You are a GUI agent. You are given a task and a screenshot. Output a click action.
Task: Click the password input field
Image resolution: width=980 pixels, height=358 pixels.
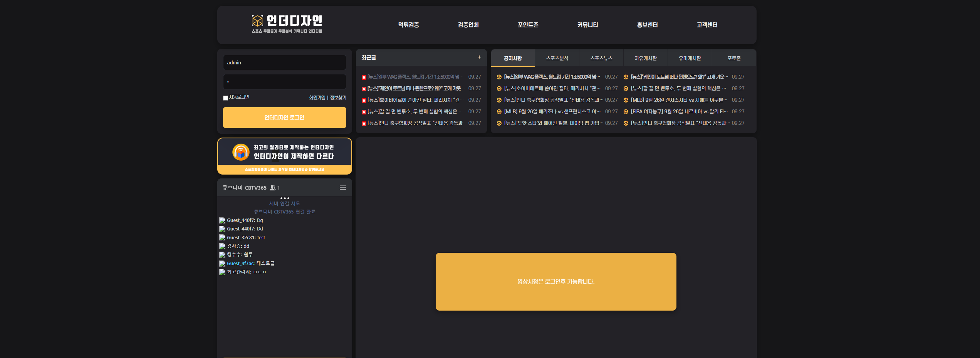tap(285, 82)
